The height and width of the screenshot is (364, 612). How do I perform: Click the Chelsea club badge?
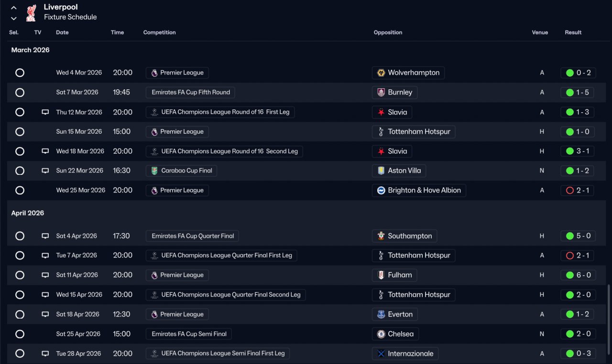(381, 334)
